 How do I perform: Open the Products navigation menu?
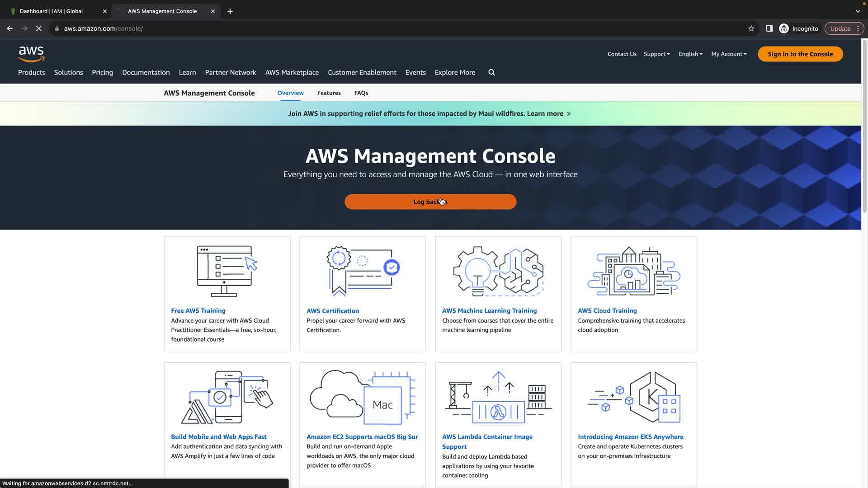point(32,72)
